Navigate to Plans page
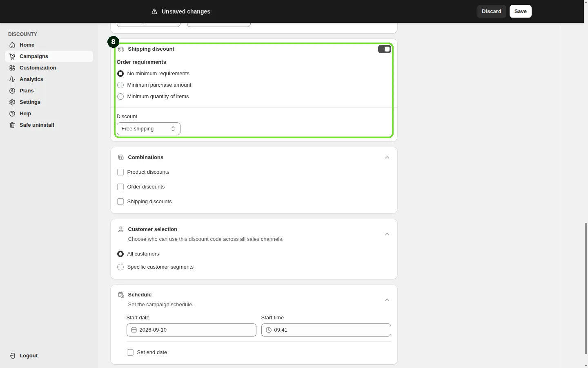Viewport: 588px width, 368px height. (49, 91)
